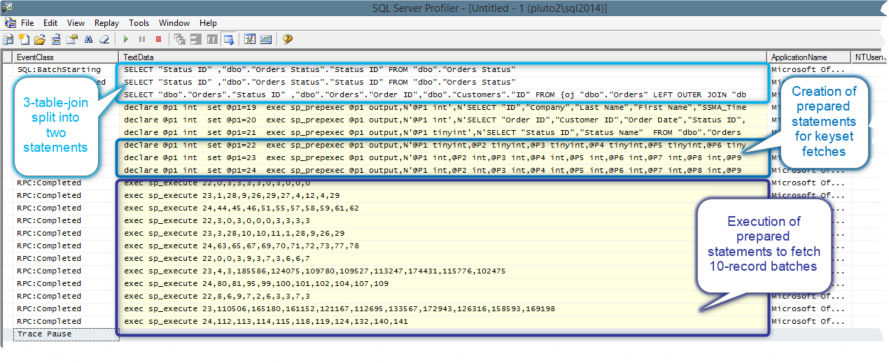Click the Help question mark icon
This screenshot has width=889, height=363.
coord(287,40)
